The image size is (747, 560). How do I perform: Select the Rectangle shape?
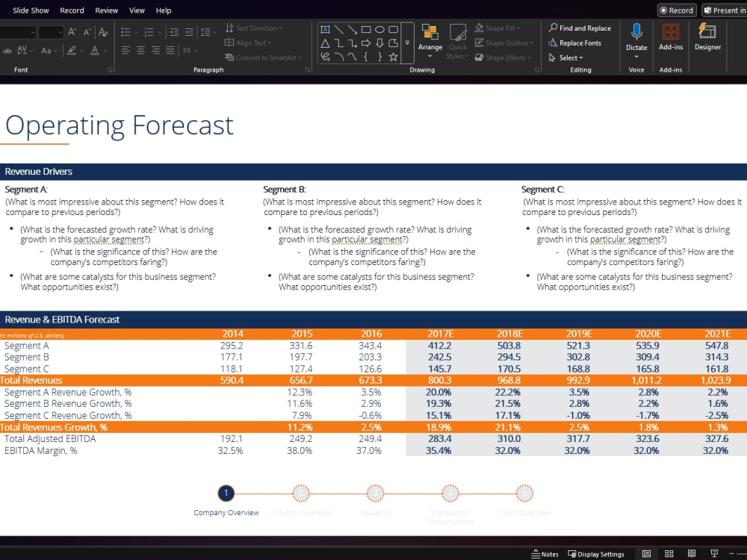pos(366,30)
